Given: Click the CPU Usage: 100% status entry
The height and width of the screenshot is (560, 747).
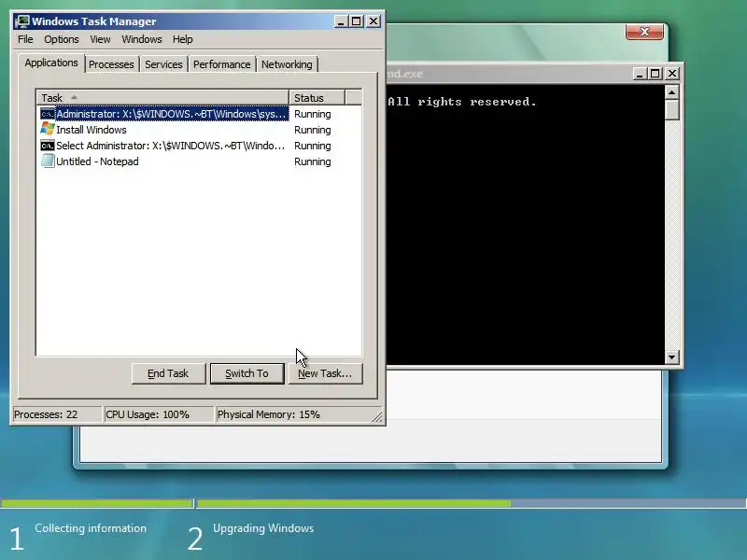Looking at the screenshot, I should (158, 414).
